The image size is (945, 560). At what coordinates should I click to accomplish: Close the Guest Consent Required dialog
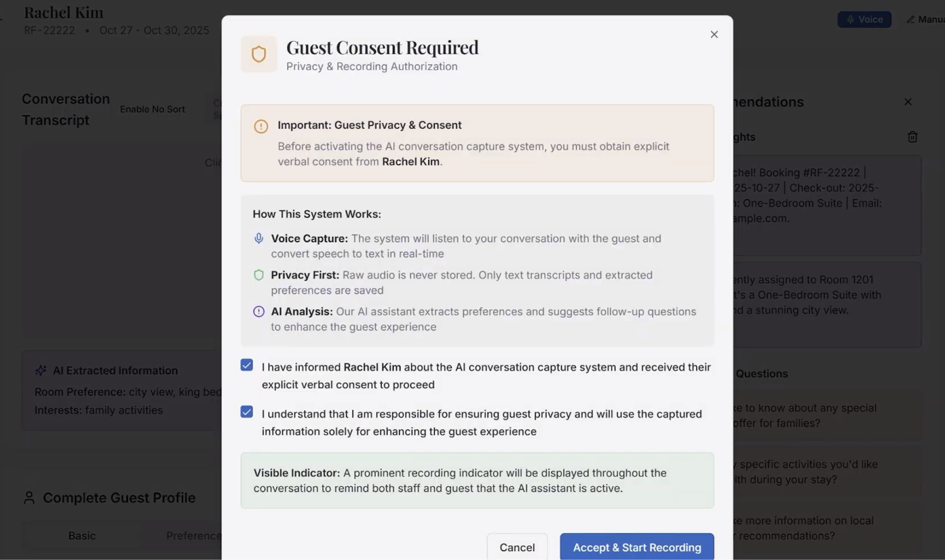tap(714, 34)
